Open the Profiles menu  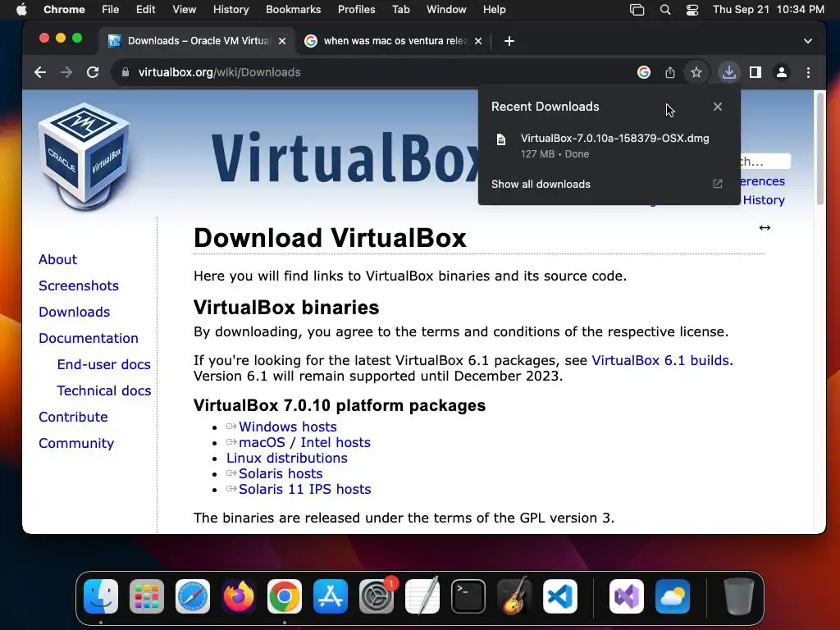pyautogui.click(x=356, y=10)
